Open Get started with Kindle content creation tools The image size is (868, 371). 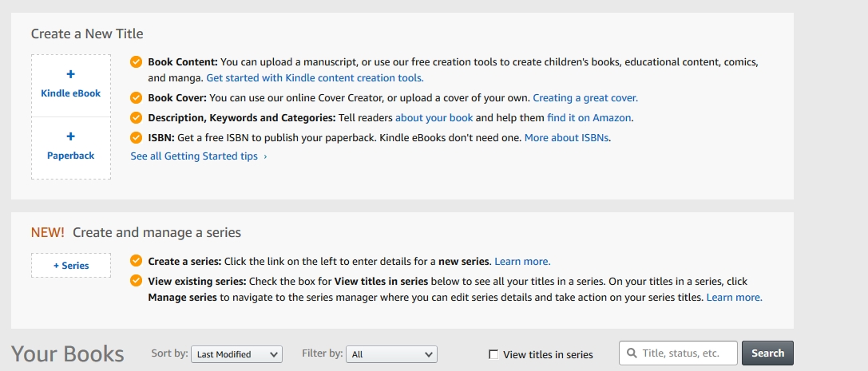click(315, 78)
